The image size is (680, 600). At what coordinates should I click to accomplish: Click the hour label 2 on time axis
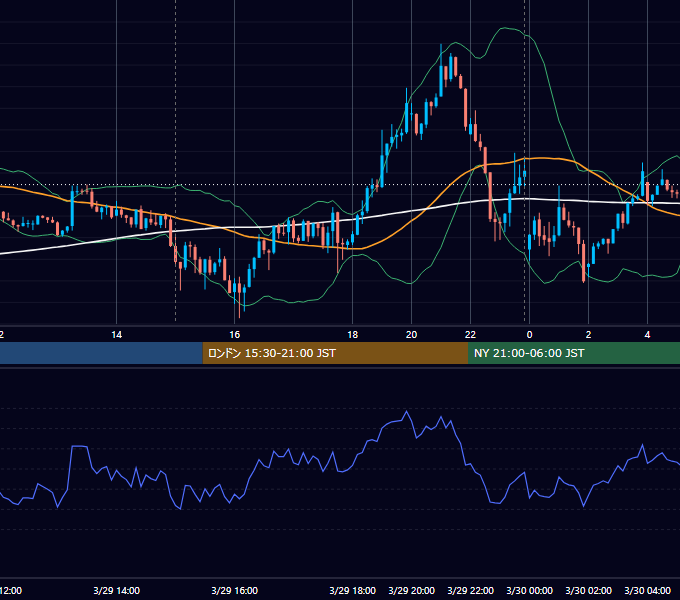pos(588,335)
